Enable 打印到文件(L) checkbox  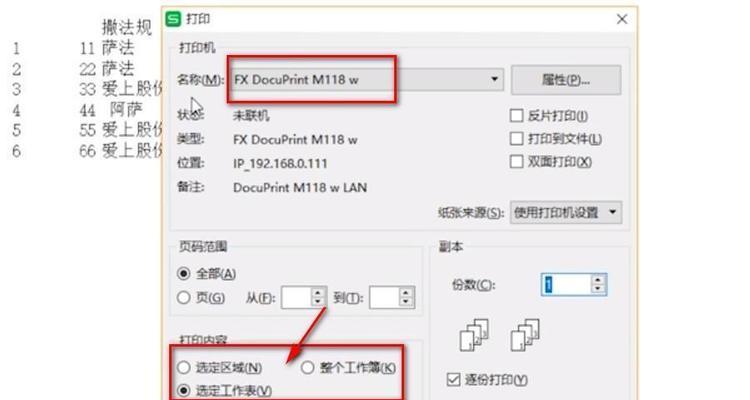(x=517, y=139)
